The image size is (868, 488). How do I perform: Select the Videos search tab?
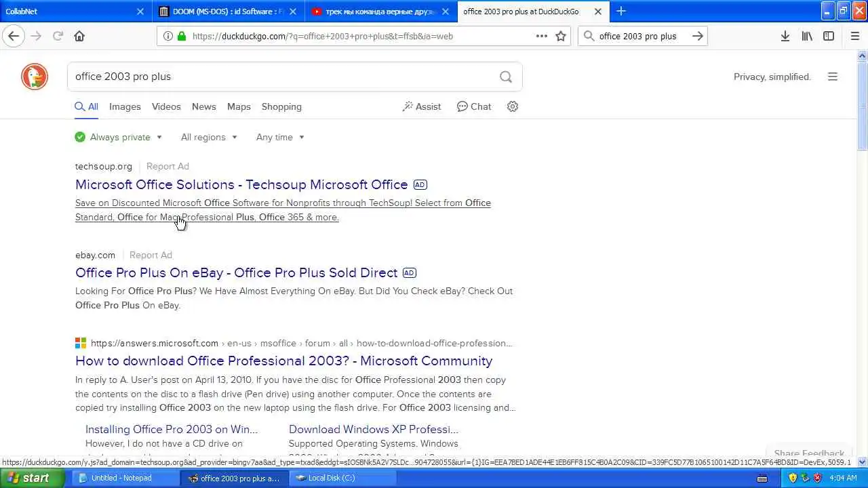point(166,106)
